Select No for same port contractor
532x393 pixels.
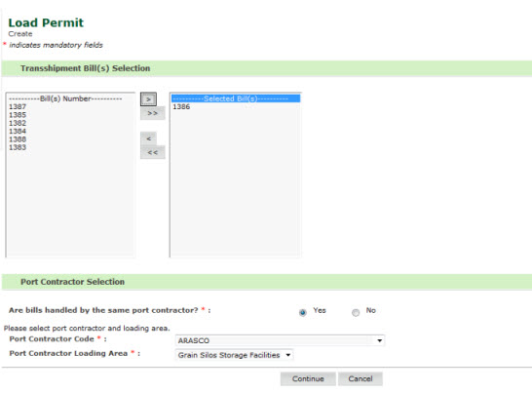pos(356,312)
